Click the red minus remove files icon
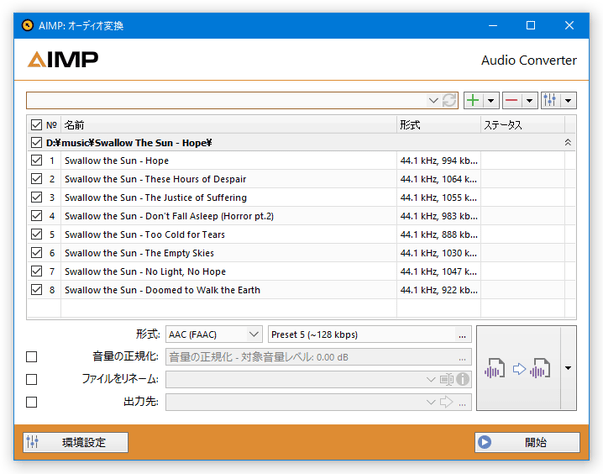 point(511,100)
